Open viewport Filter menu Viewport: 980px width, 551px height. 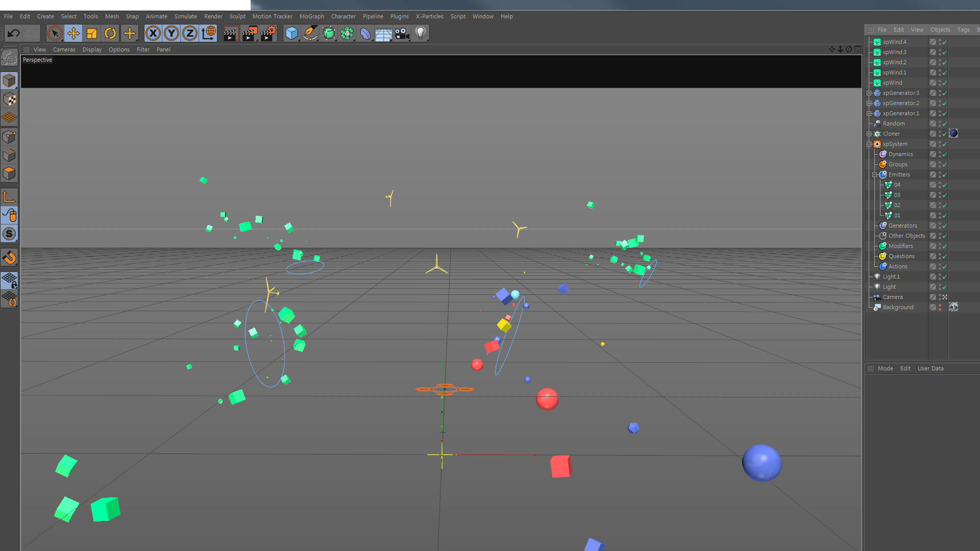(143, 49)
